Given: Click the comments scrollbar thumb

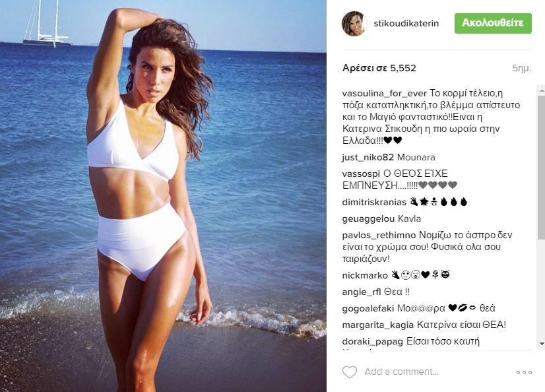Looking at the screenshot, I should click(542, 167).
